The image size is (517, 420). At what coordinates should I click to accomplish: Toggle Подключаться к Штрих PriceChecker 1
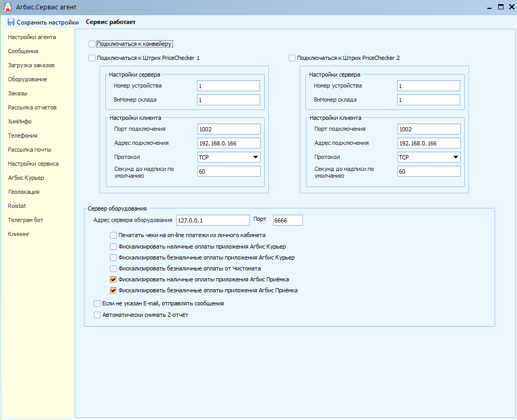click(x=92, y=58)
